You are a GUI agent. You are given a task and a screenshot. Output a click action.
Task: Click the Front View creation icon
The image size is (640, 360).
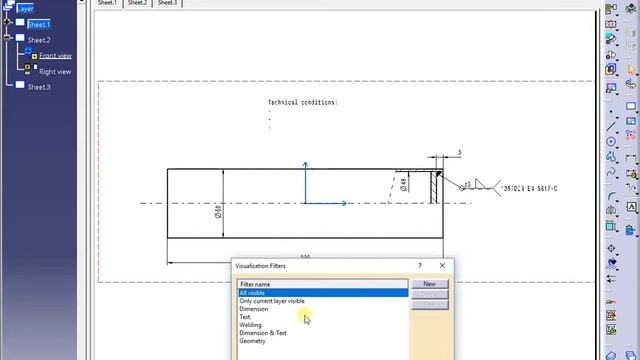pyautogui.click(x=611, y=8)
